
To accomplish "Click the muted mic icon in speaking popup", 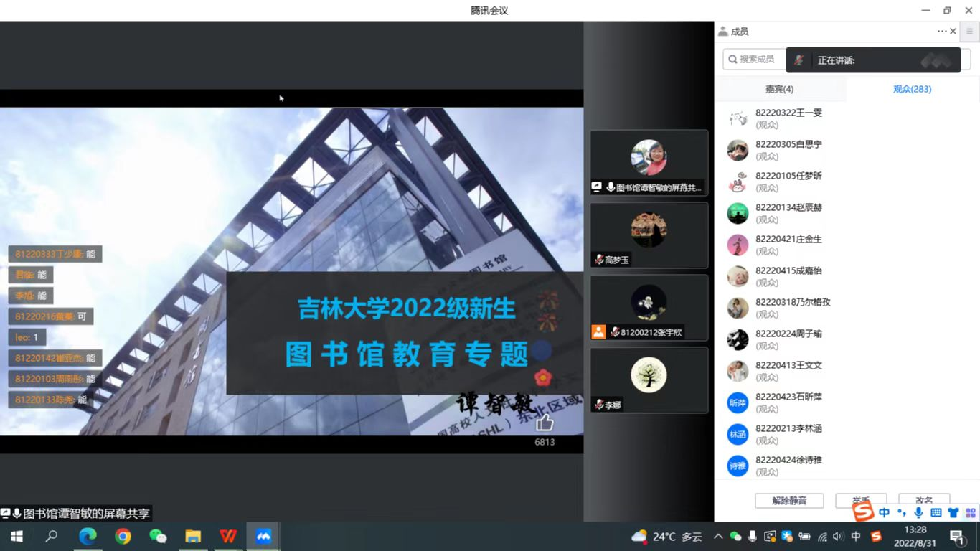I will 798,60.
